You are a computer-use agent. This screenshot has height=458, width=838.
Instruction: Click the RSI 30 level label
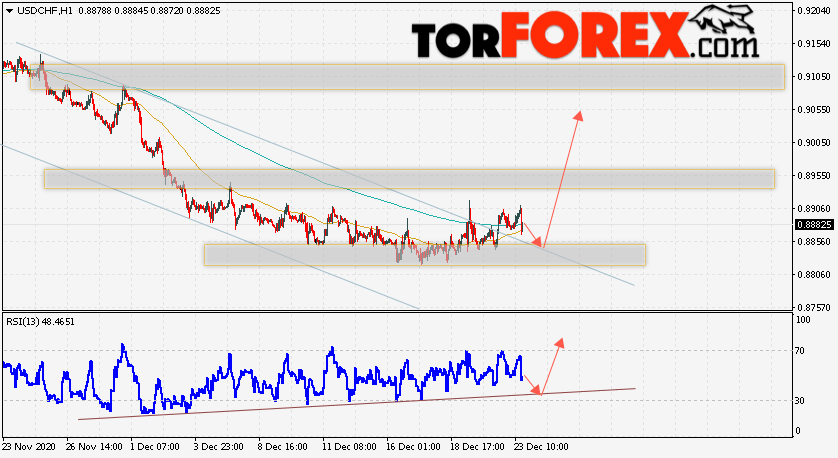click(800, 401)
